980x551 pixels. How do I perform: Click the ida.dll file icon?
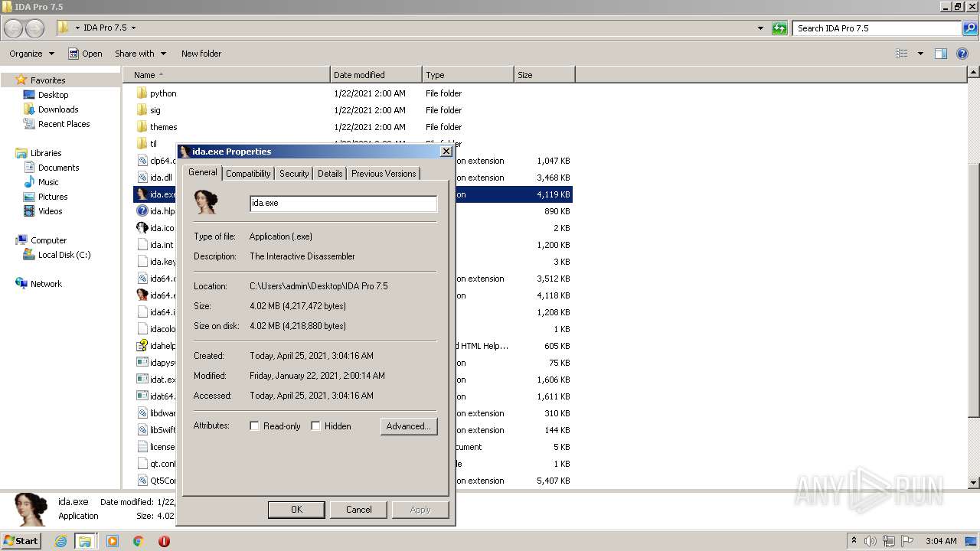(142, 178)
